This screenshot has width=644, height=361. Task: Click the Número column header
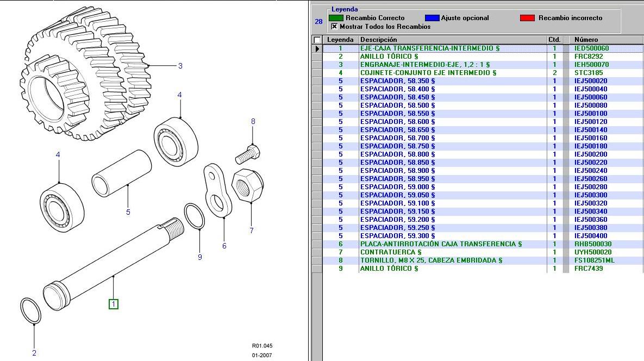pos(587,39)
